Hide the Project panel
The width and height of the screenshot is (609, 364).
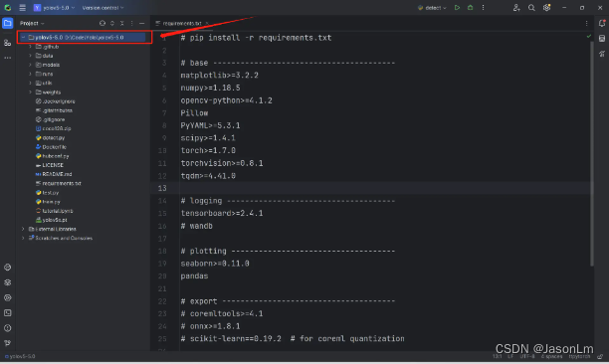(x=141, y=23)
